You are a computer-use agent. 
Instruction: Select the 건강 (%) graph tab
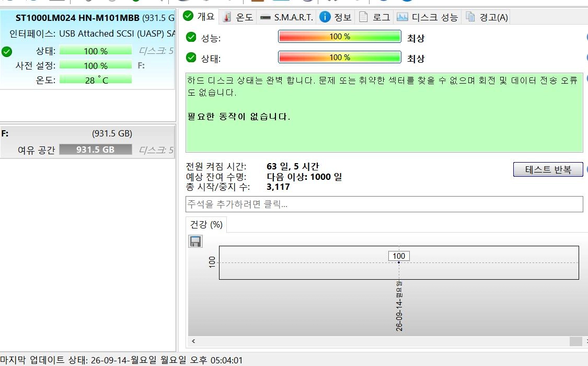point(206,225)
